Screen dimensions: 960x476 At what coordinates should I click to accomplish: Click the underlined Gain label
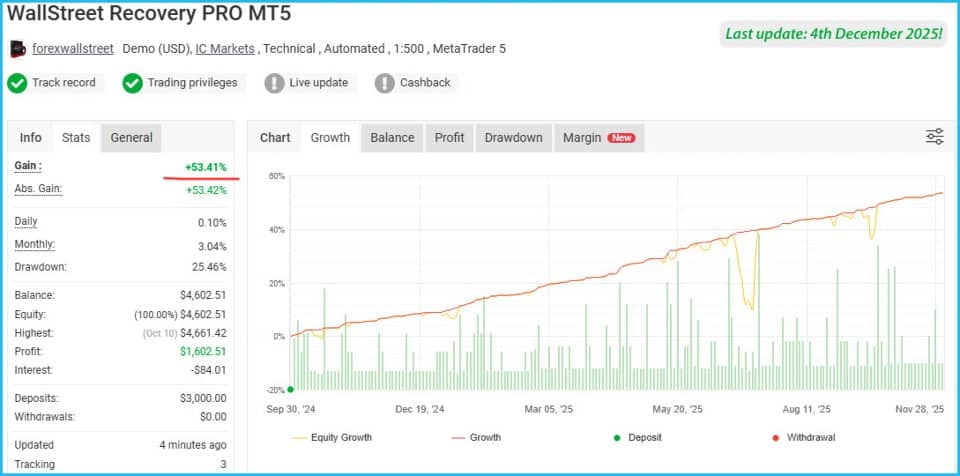pyautogui.click(x=28, y=166)
